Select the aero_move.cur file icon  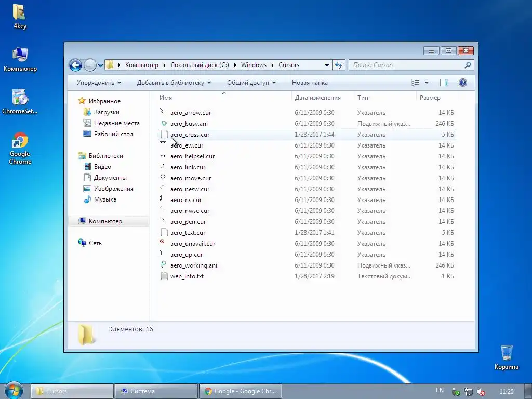163,178
